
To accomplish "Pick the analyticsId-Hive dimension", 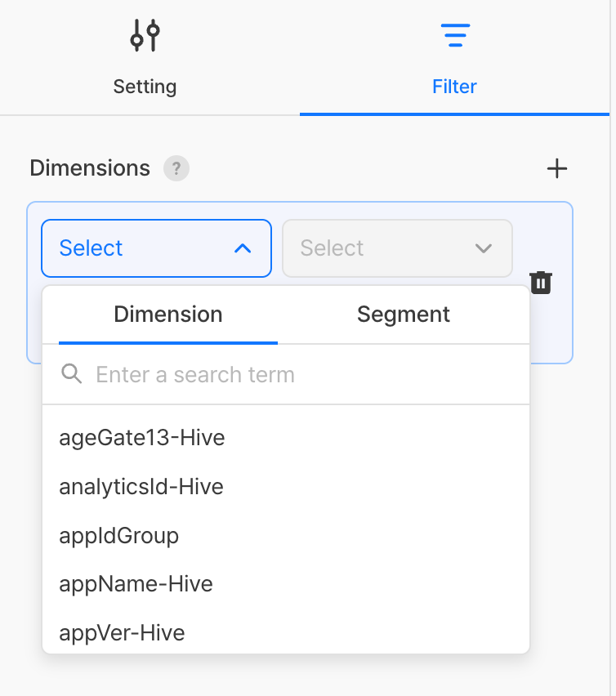I will tap(141, 487).
